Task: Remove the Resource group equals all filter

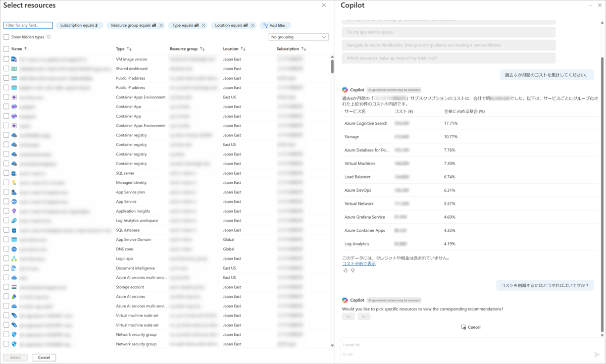Action: click(x=161, y=25)
